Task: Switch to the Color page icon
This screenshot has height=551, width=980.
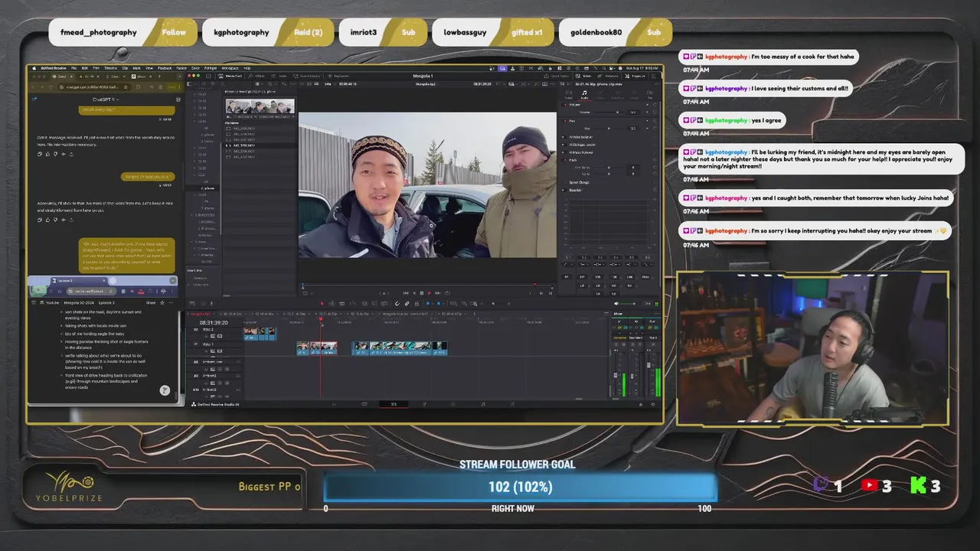Action: pyautogui.click(x=453, y=403)
